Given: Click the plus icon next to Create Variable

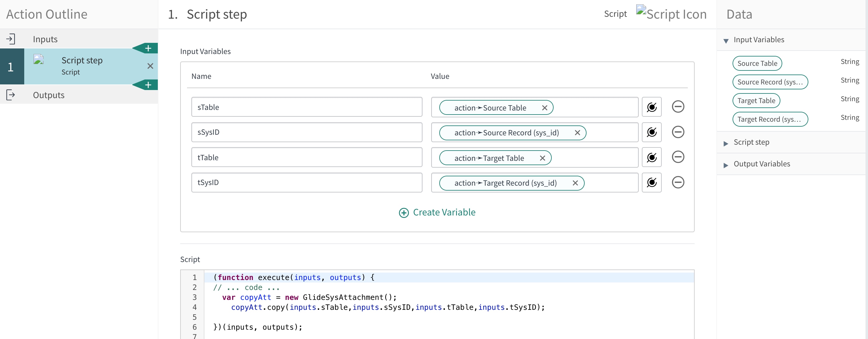Looking at the screenshot, I should (x=404, y=213).
